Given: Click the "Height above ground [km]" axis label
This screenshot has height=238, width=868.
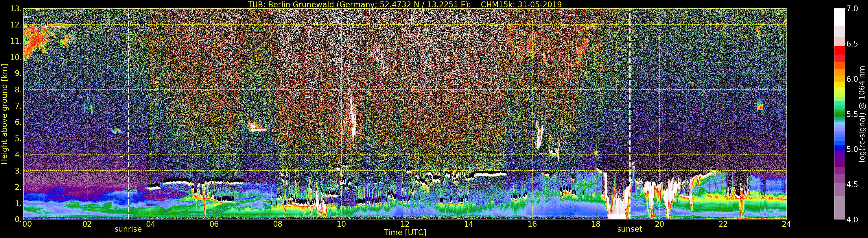Looking at the screenshot, I should [x=4, y=114].
